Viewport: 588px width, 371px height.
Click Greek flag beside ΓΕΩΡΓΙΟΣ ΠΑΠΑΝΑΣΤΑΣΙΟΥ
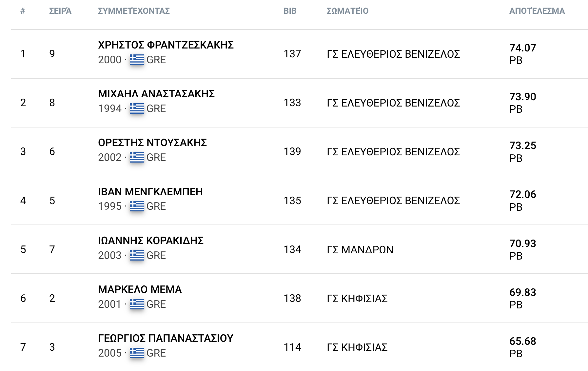137,353
